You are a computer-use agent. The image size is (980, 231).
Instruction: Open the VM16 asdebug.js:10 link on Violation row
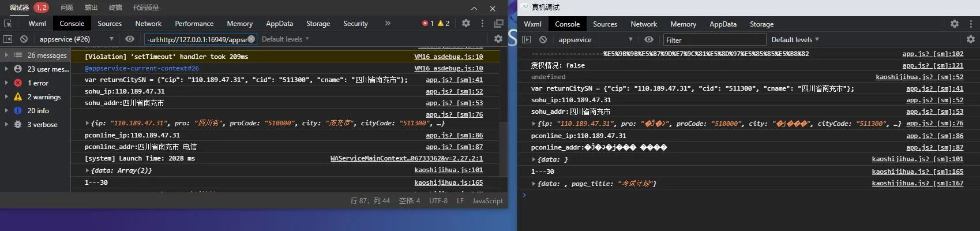coord(449,57)
